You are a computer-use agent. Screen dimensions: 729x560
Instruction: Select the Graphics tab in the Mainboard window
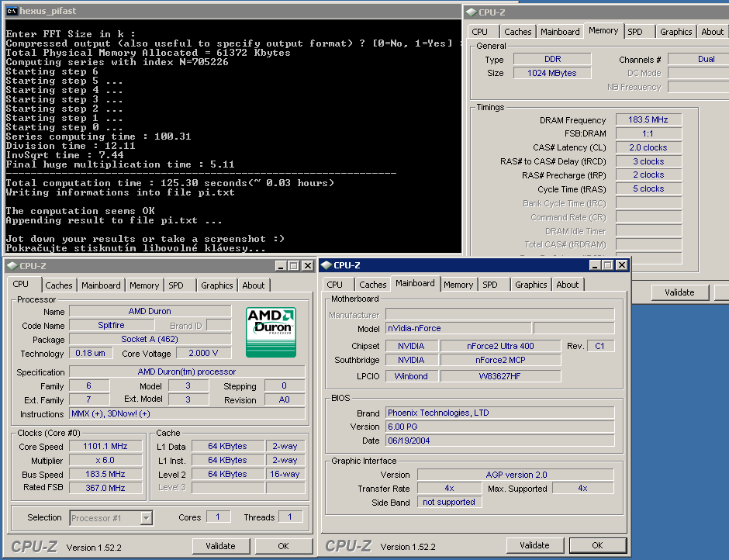530,285
